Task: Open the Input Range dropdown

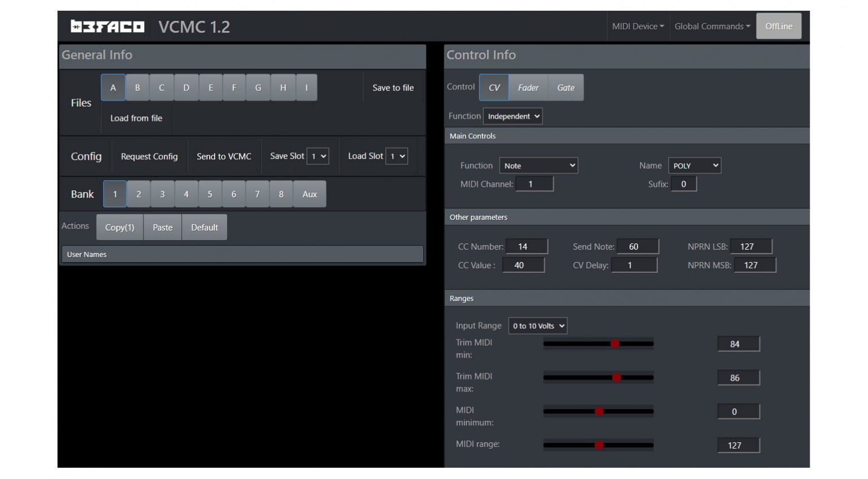Action: [537, 325]
